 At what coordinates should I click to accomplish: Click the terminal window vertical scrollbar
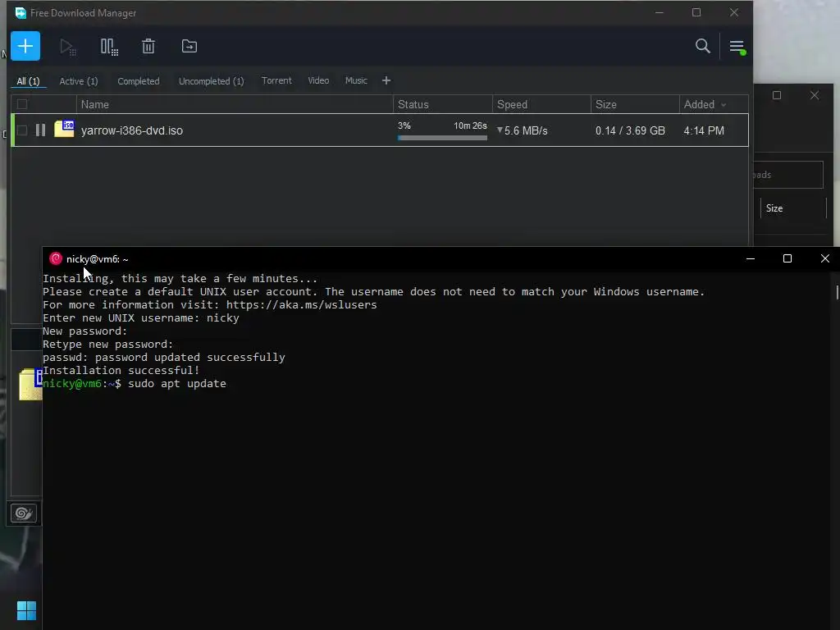pos(837,293)
